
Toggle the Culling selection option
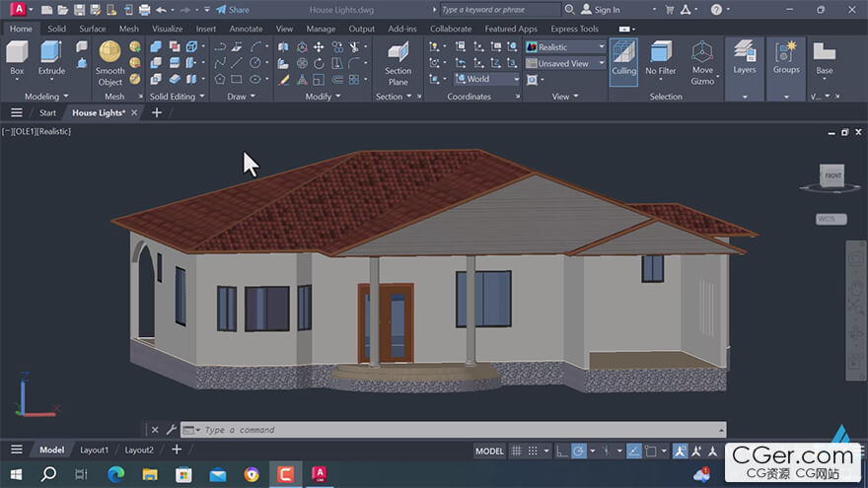point(623,57)
